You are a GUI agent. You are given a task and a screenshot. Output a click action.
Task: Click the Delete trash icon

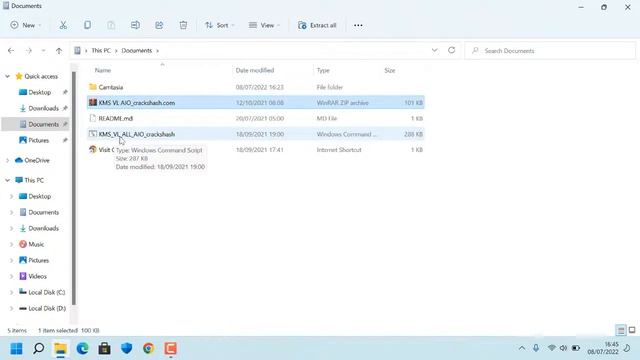(183, 25)
